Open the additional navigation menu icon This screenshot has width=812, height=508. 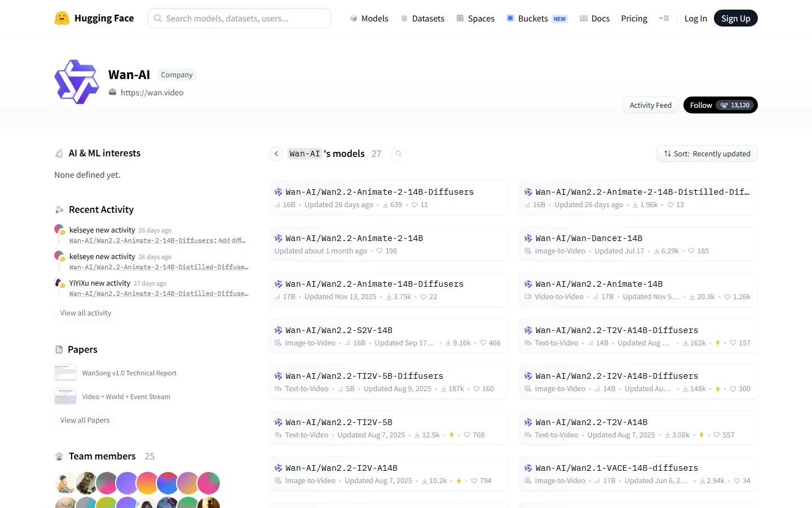click(664, 19)
